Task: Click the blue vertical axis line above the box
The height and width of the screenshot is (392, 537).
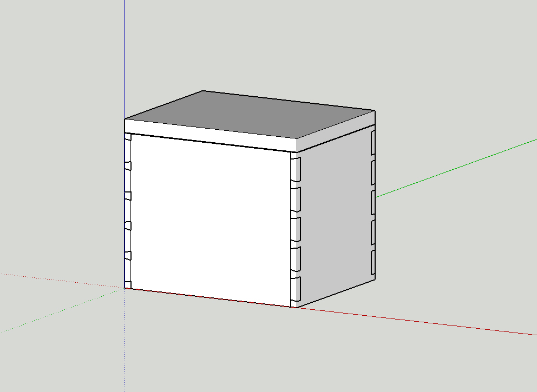Action: [x=125, y=54]
